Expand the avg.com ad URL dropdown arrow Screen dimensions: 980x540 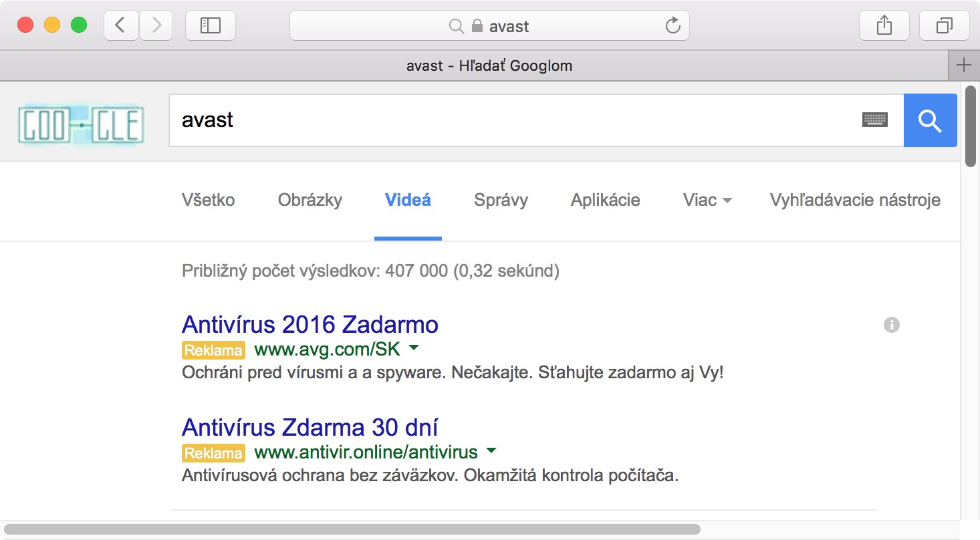413,348
